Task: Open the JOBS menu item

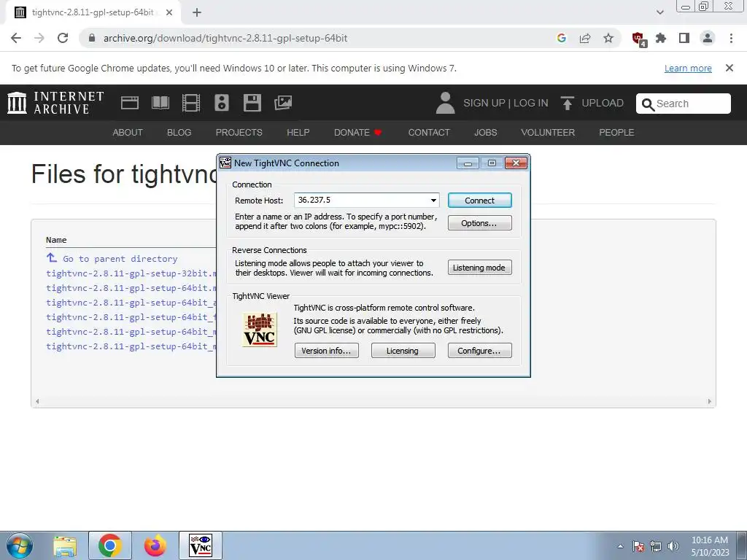Action: point(485,133)
